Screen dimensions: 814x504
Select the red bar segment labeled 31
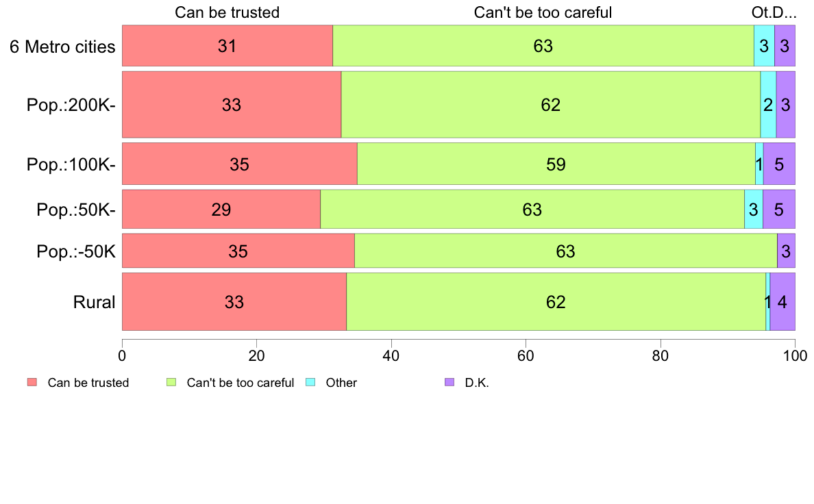pos(227,46)
